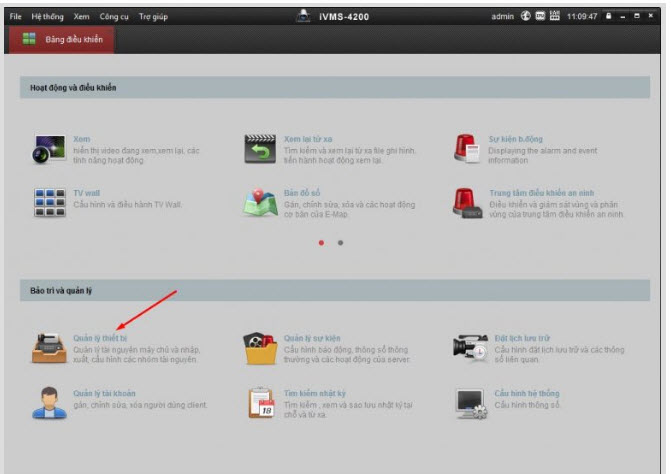Open the Hệ thống menu

[x=46, y=17]
